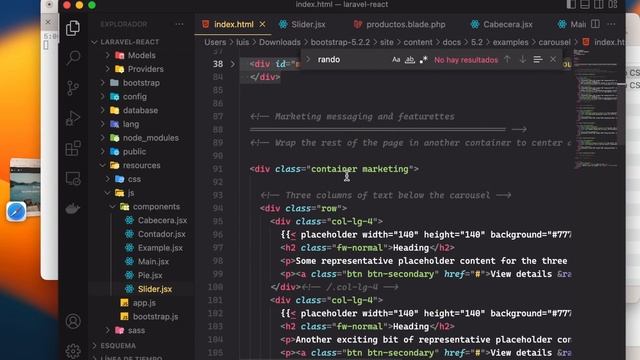Screen dimensions: 640x360
Task: Open Explorer panel more actions menu
Action: 179,24
